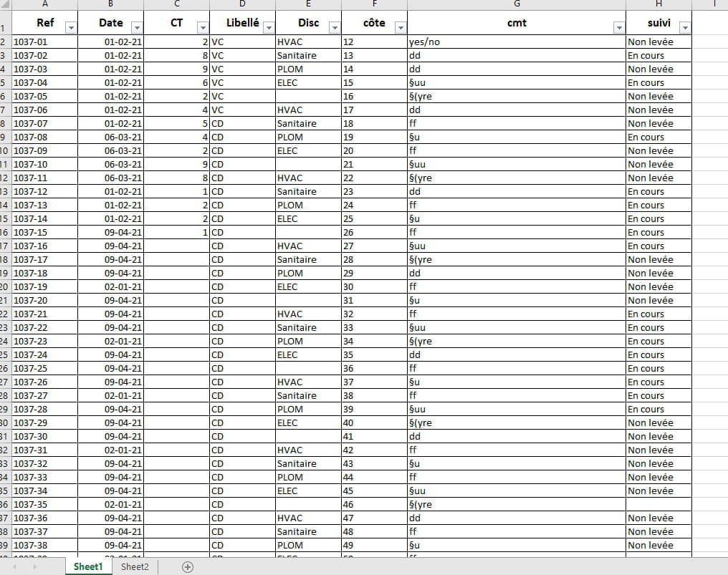This screenshot has height=575, width=728.
Task: Open the cmt column filter dropdown
Action: click(619, 28)
